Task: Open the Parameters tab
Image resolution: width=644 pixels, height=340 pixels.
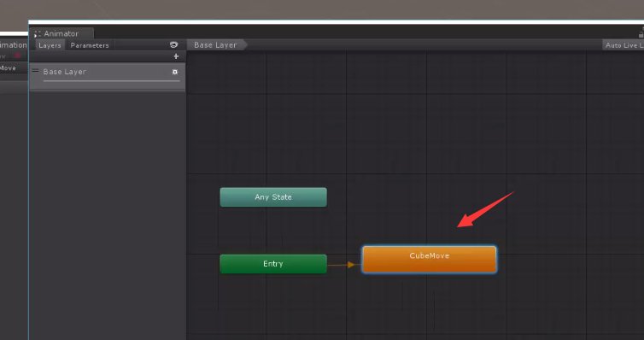Action: [90, 45]
